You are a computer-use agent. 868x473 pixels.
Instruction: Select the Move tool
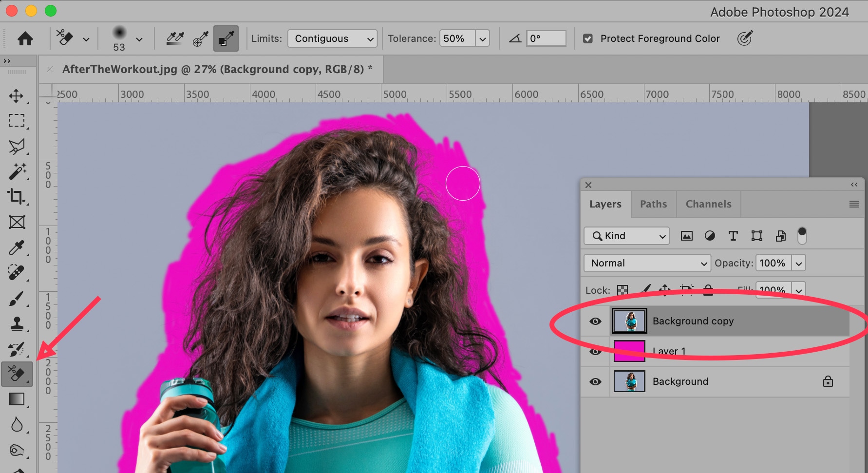pyautogui.click(x=16, y=95)
